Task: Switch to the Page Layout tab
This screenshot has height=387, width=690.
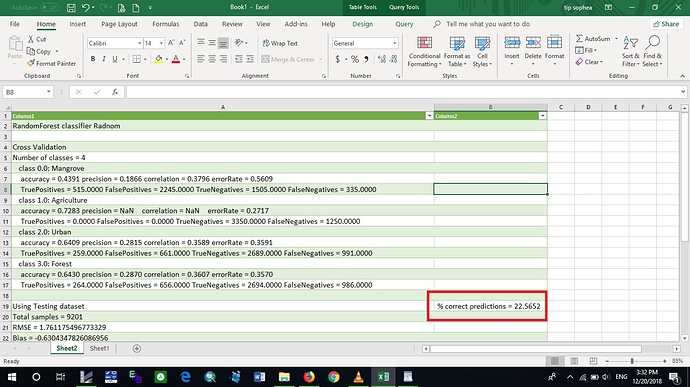Action: point(119,24)
